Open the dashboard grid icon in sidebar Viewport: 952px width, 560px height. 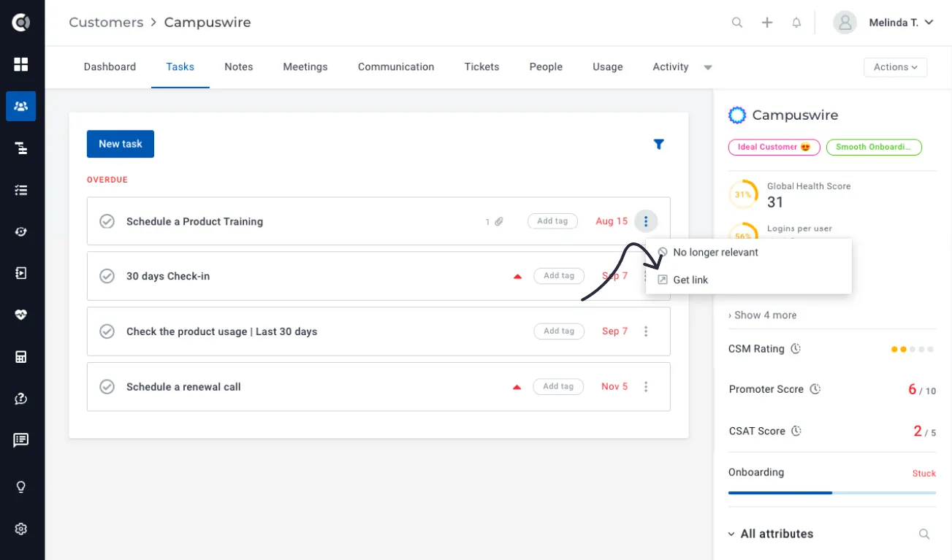pos(21,64)
